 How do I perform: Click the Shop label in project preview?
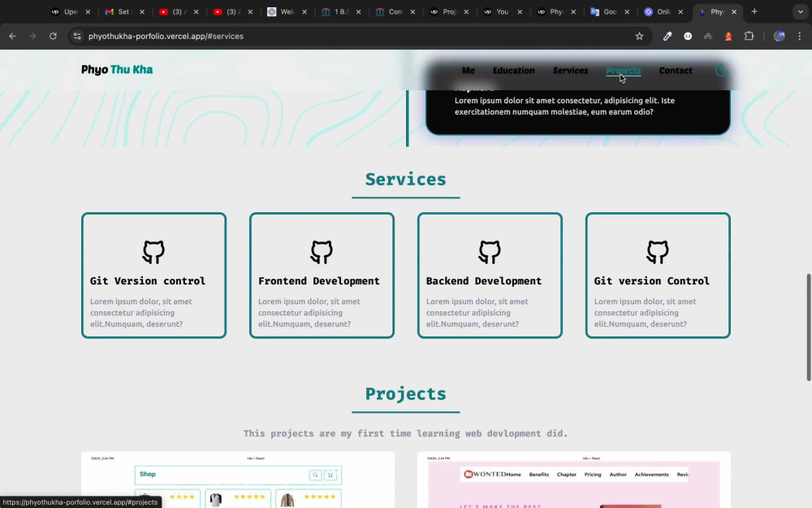[148, 474]
